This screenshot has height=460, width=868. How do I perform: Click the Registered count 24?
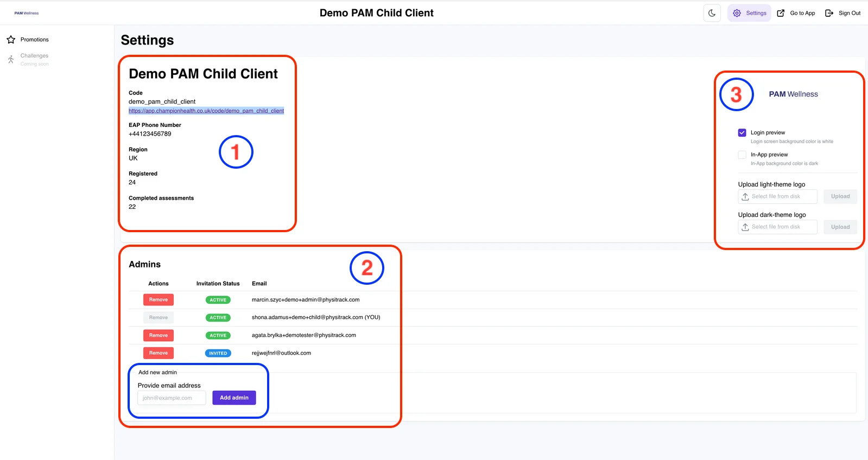132,183
